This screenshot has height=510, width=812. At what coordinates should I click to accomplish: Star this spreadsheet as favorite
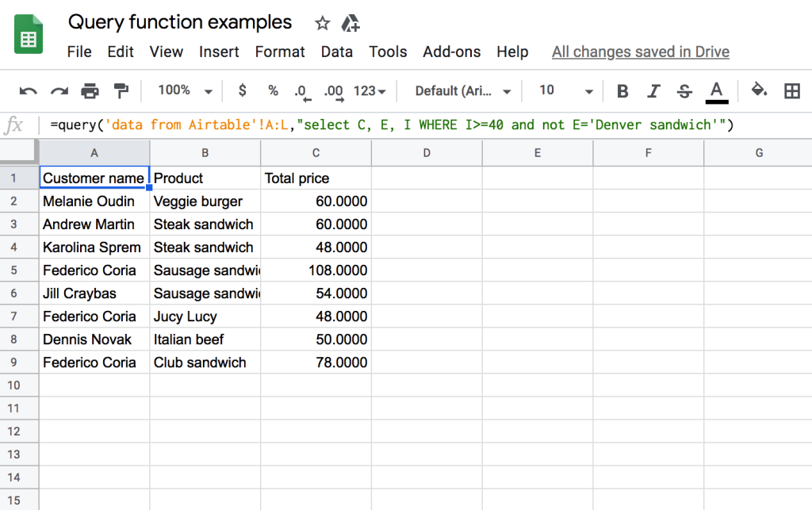click(x=322, y=23)
